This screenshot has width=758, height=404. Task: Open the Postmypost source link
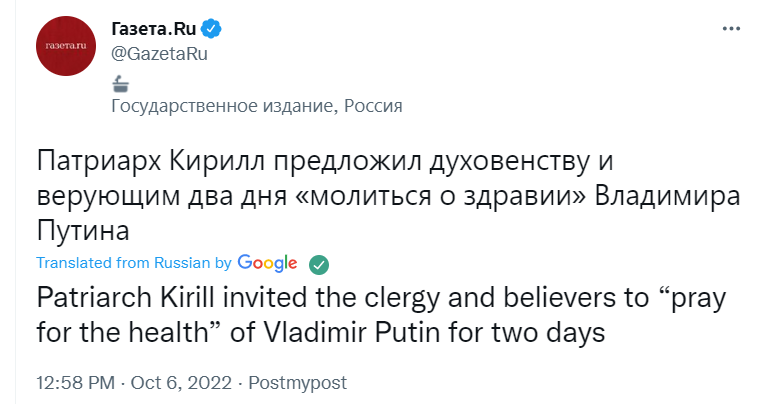(x=297, y=383)
